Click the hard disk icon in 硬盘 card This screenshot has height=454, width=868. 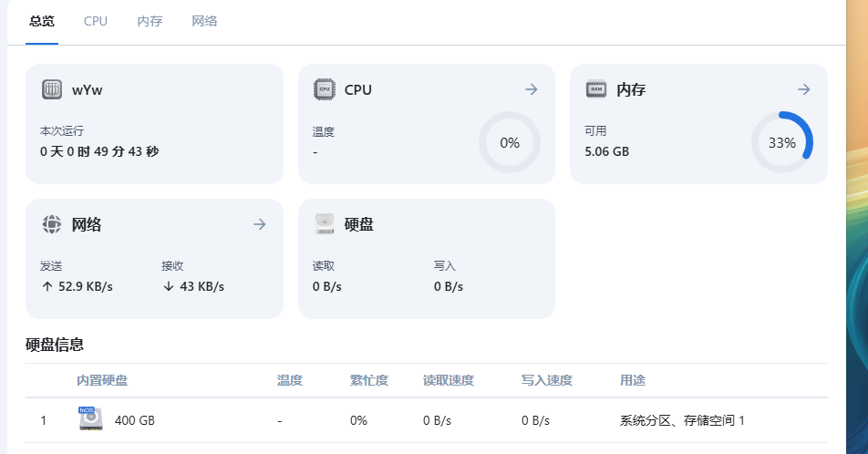pos(325,224)
